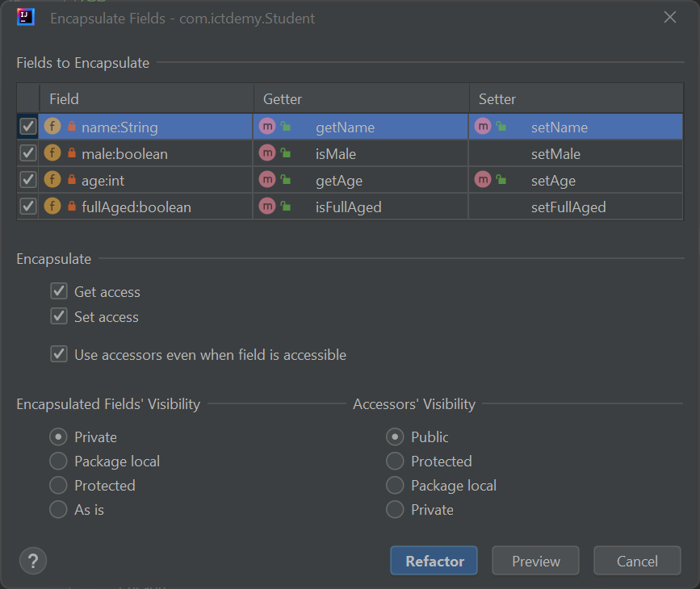Click the Refactor button
The height and width of the screenshot is (589, 700).
coord(434,561)
